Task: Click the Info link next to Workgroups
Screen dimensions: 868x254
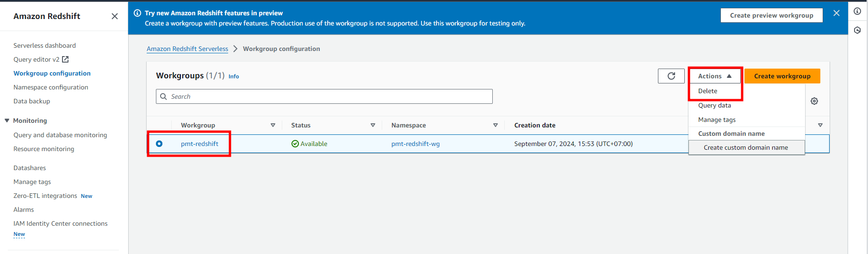Action: click(x=234, y=76)
